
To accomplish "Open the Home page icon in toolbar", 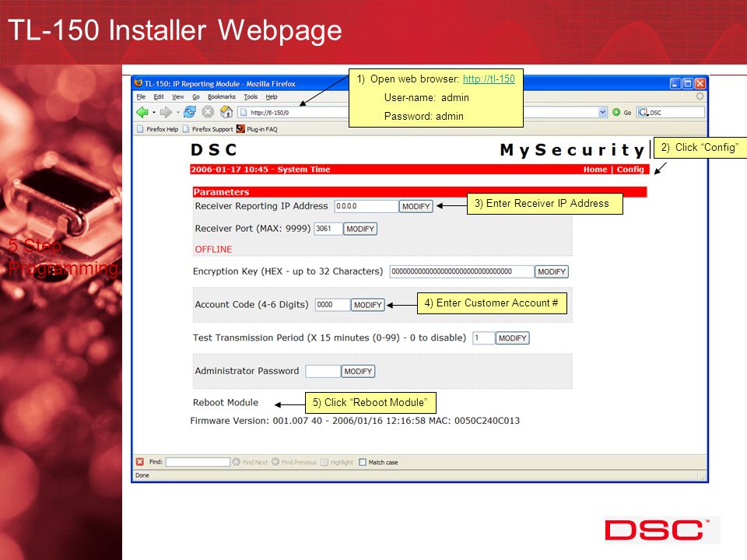I will (x=226, y=112).
